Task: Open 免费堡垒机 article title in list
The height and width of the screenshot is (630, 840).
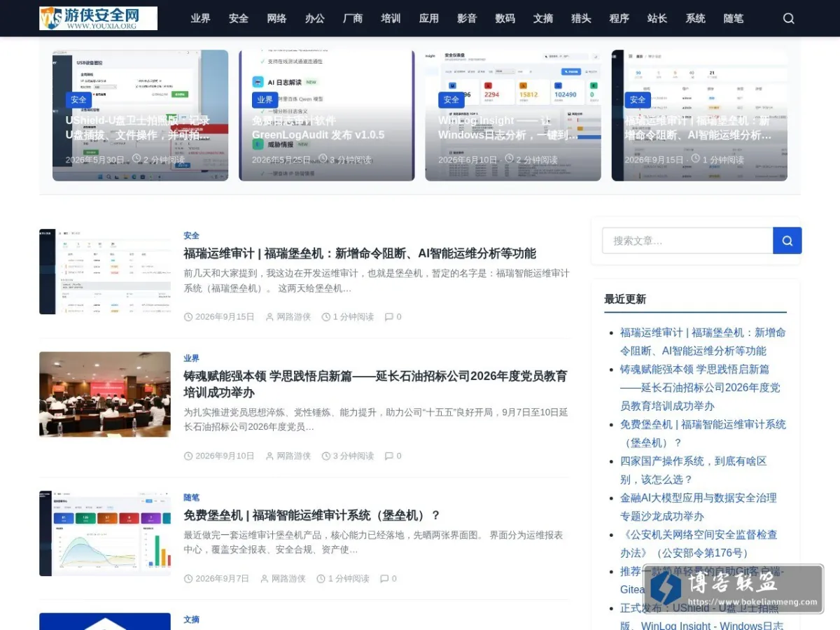Action: [x=312, y=515]
